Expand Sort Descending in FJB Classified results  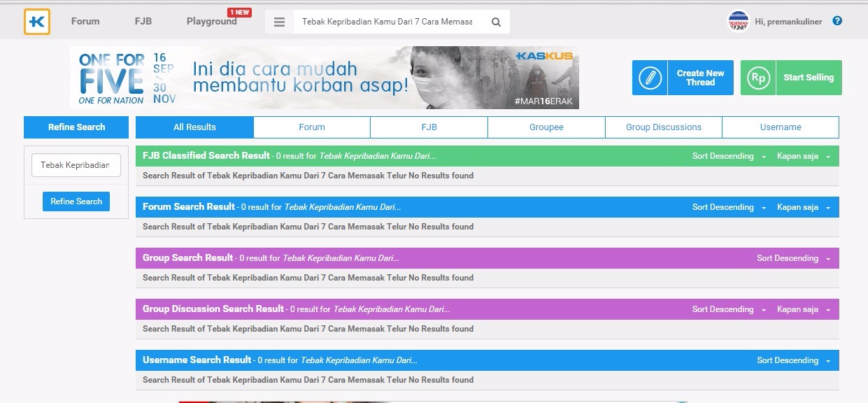tap(729, 157)
